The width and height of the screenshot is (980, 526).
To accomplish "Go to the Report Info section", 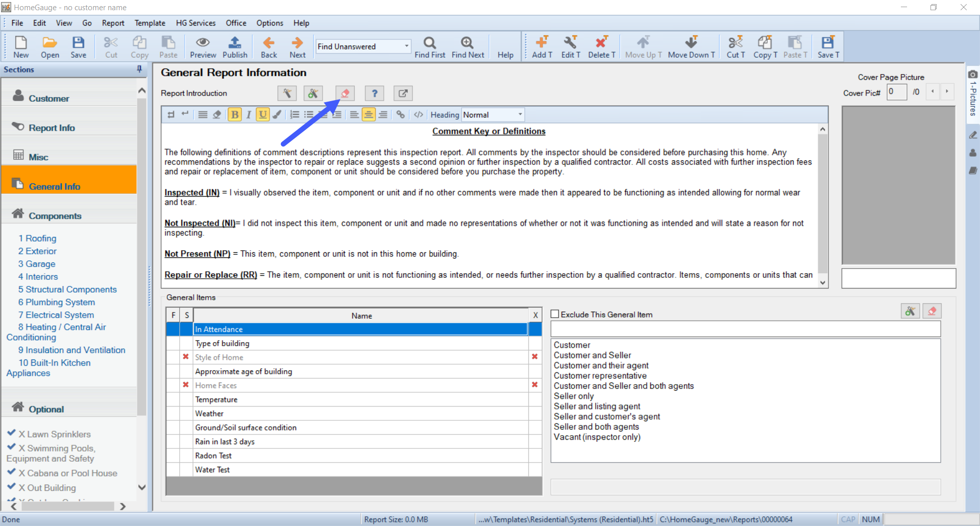I will [52, 128].
